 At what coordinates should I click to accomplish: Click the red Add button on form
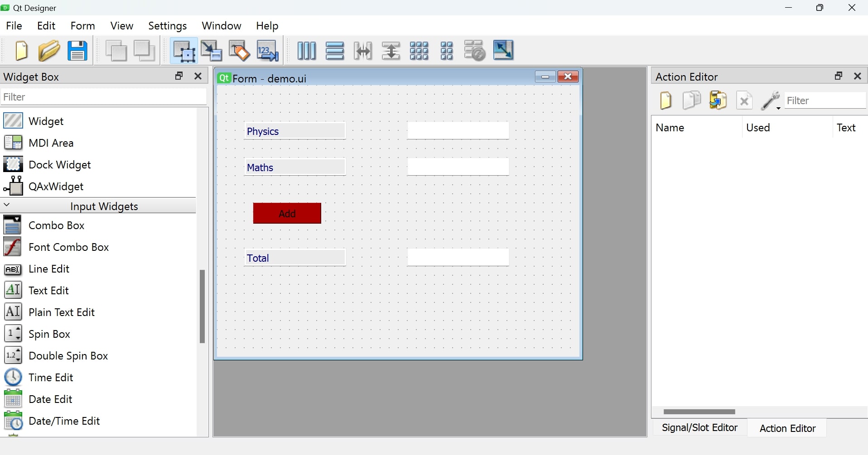[287, 213]
